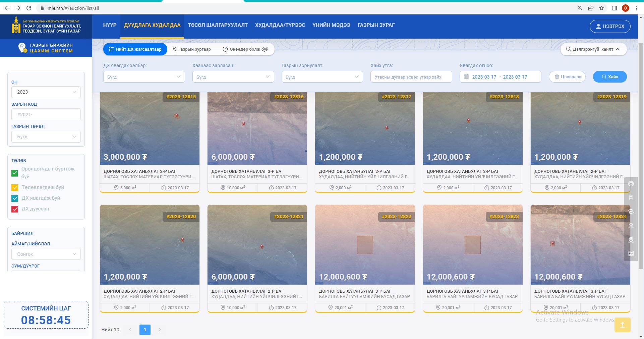The height and width of the screenshot is (339, 644).
Task: Click the guidebook icon in floating sidebar
Action: click(631, 198)
